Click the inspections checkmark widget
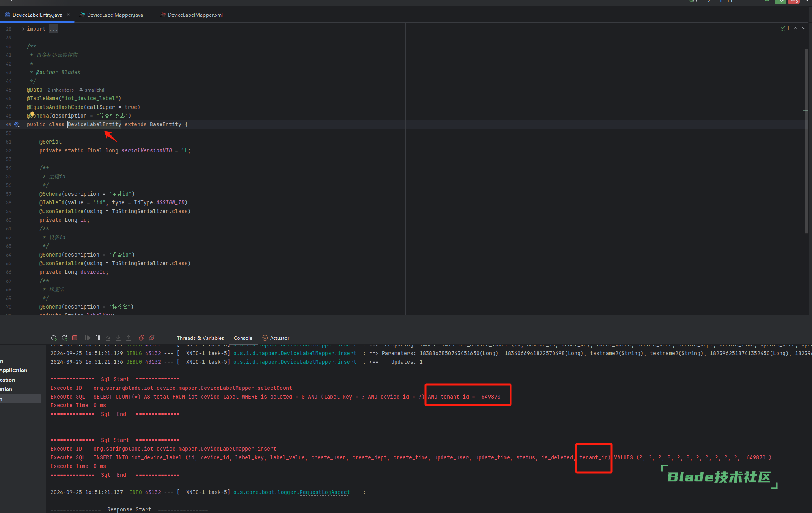 [x=785, y=28]
